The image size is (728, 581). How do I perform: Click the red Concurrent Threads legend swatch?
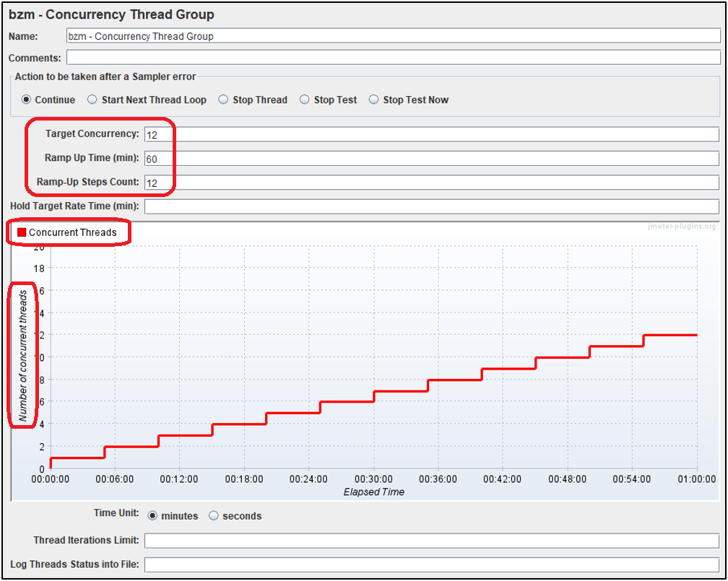coord(22,232)
